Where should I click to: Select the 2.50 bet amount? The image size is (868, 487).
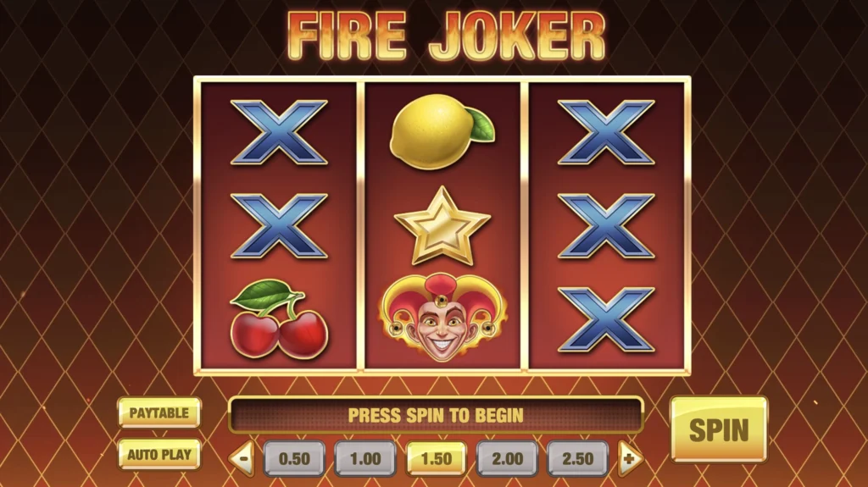point(578,459)
